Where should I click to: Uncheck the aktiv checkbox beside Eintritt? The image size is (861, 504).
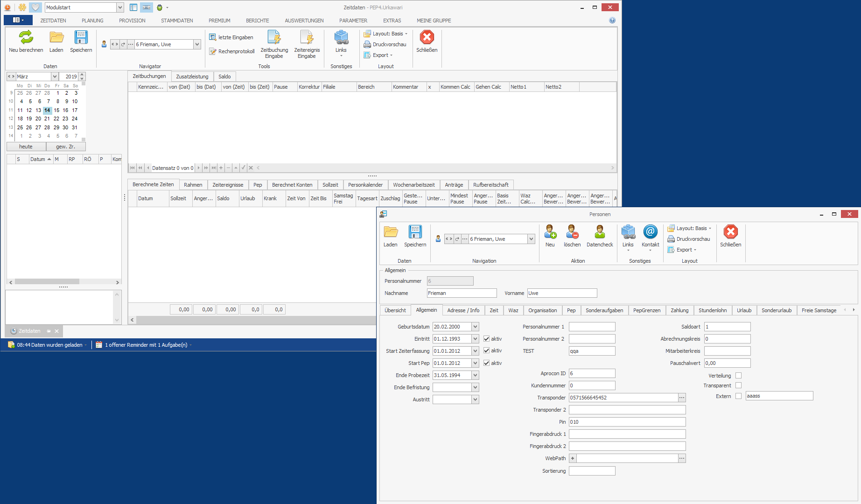point(486,339)
